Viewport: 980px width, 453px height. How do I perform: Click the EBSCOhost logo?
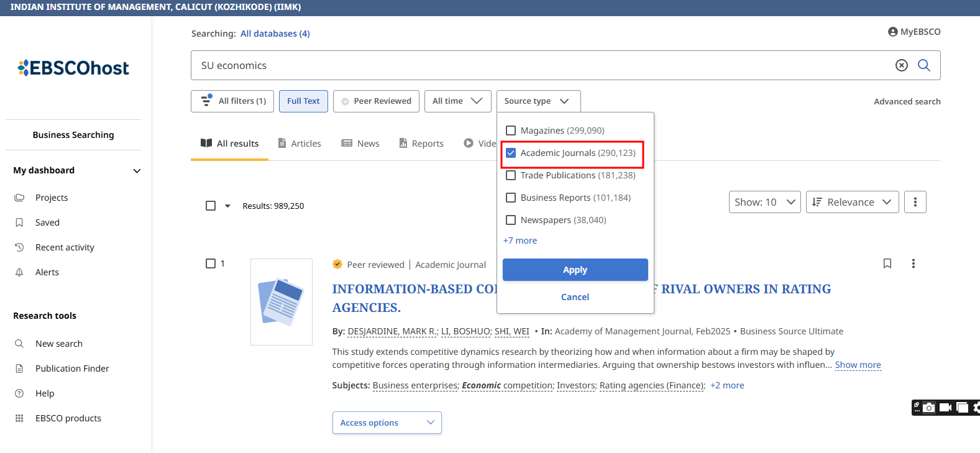73,68
